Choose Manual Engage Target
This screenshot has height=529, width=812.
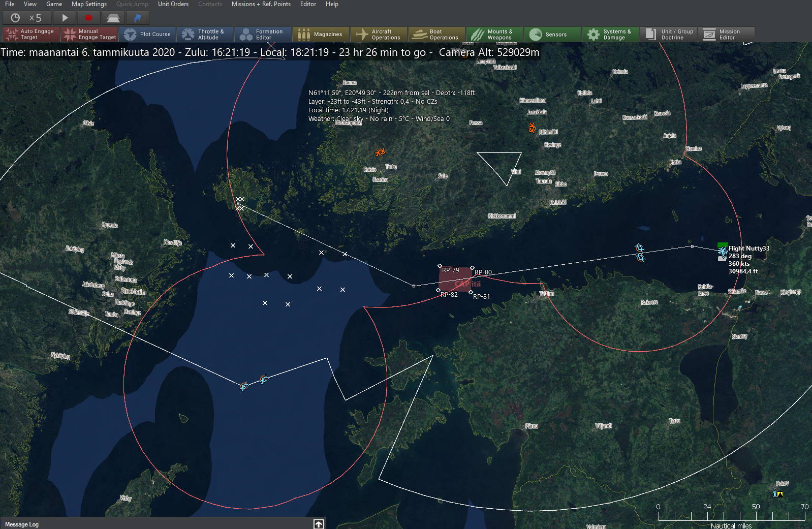(89, 35)
